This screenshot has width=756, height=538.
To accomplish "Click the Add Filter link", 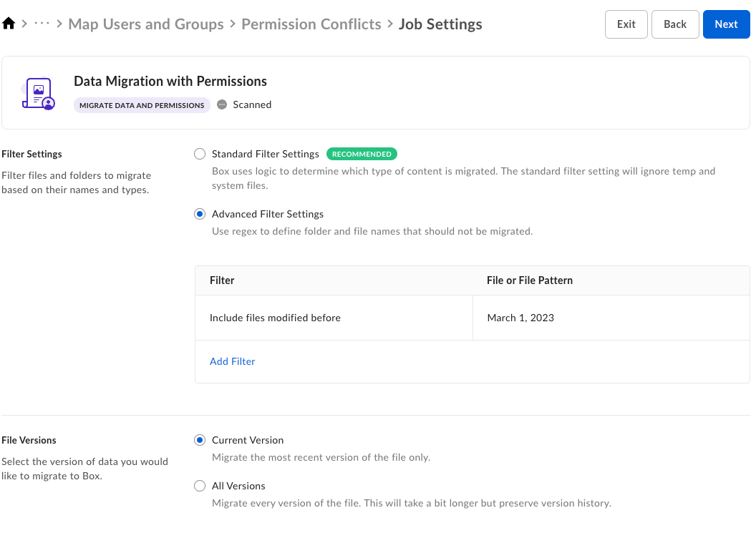I will [x=233, y=361].
